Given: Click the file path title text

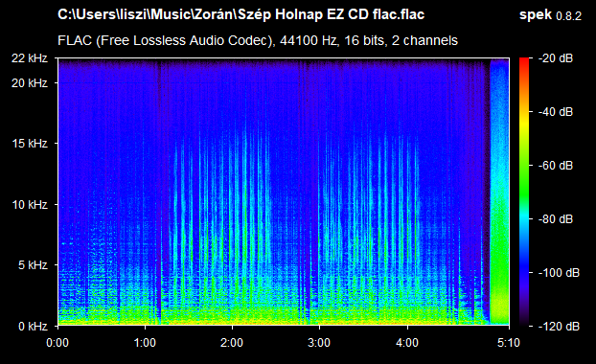Looking at the screenshot, I should pos(241,14).
